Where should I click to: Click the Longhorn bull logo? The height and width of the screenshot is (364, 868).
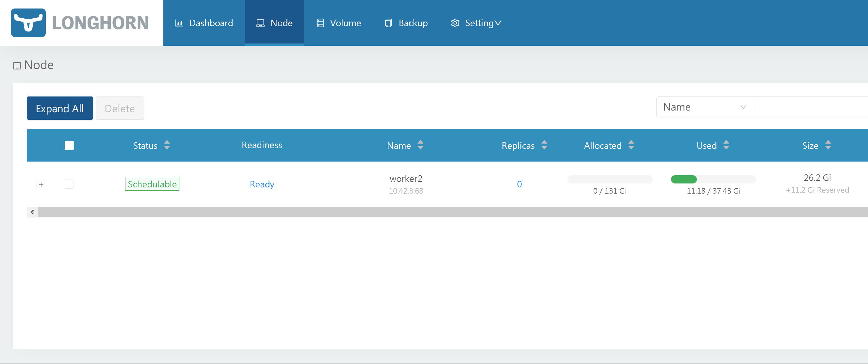pos(28,23)
